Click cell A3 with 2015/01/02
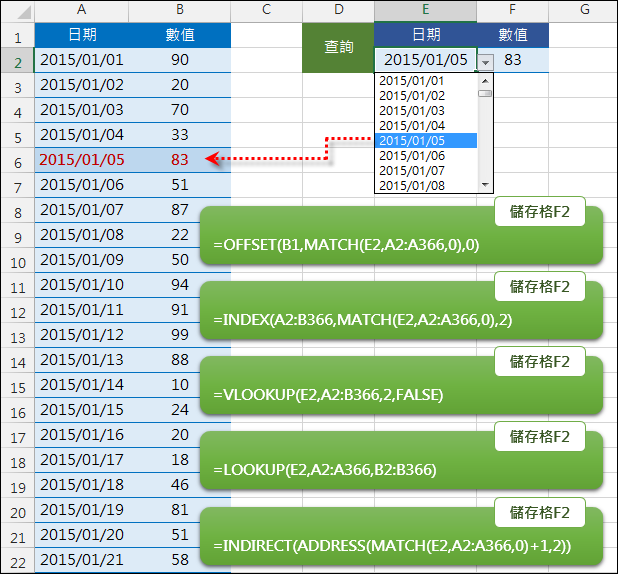Image resolution: width=618 pixels, height=574 pixels. 82,85
